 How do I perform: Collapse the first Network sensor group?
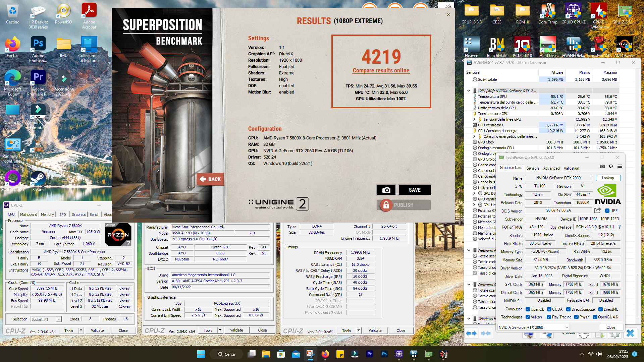(x=469, y=250)
